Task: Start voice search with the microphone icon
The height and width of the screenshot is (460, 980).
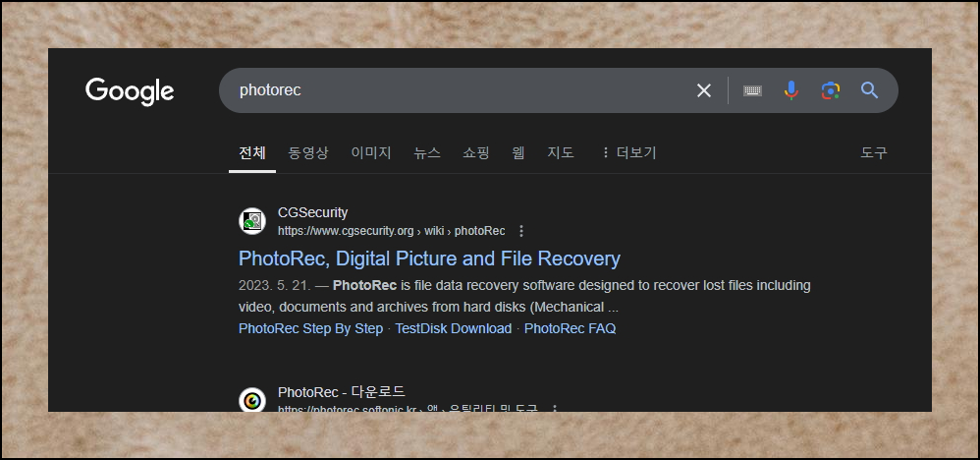Action: tap(791, 90)
